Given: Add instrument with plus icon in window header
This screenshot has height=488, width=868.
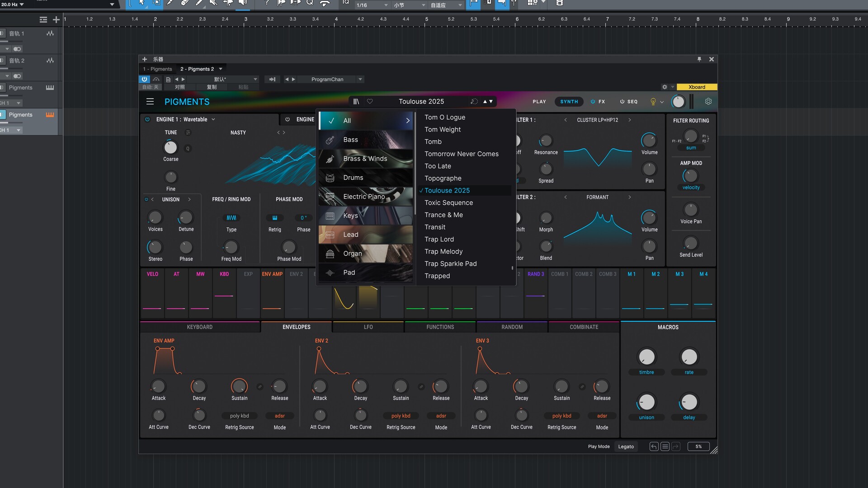Looking at the screenshot, I should click(145, 59).
